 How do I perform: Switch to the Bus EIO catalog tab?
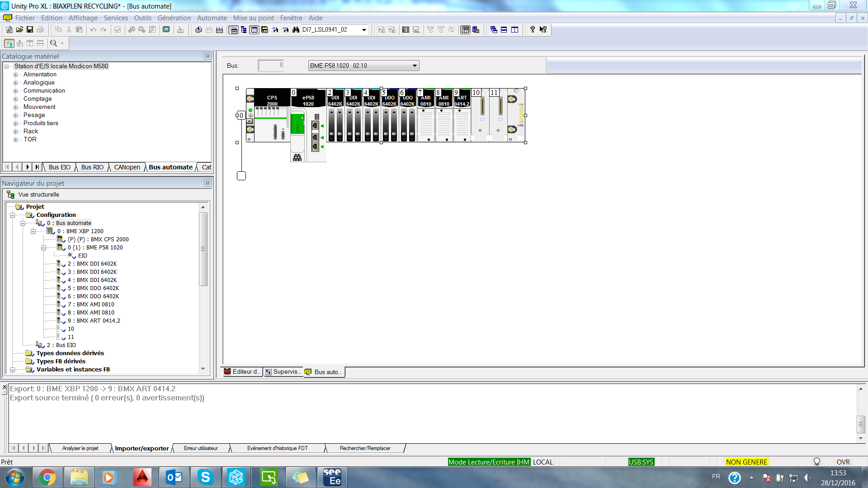(x=59, y=167)
